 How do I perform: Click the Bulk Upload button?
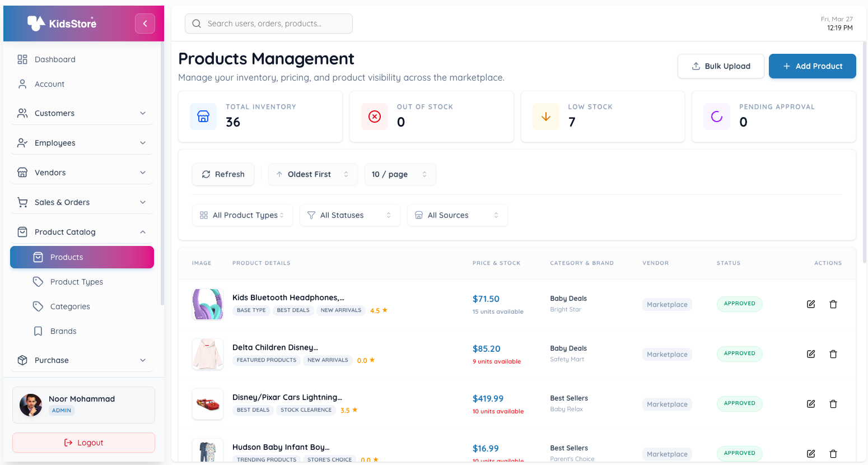tap(721, 66)
